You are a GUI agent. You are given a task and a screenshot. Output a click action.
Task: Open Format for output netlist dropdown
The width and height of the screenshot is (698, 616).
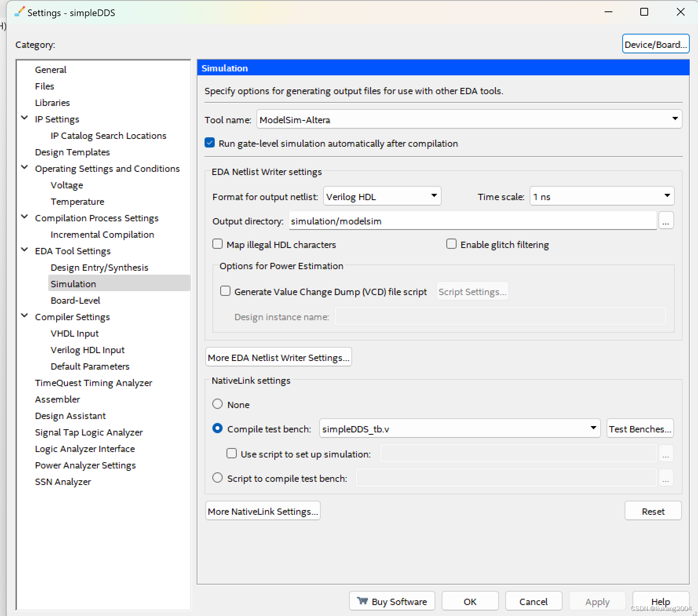click(x=382, y=196)
